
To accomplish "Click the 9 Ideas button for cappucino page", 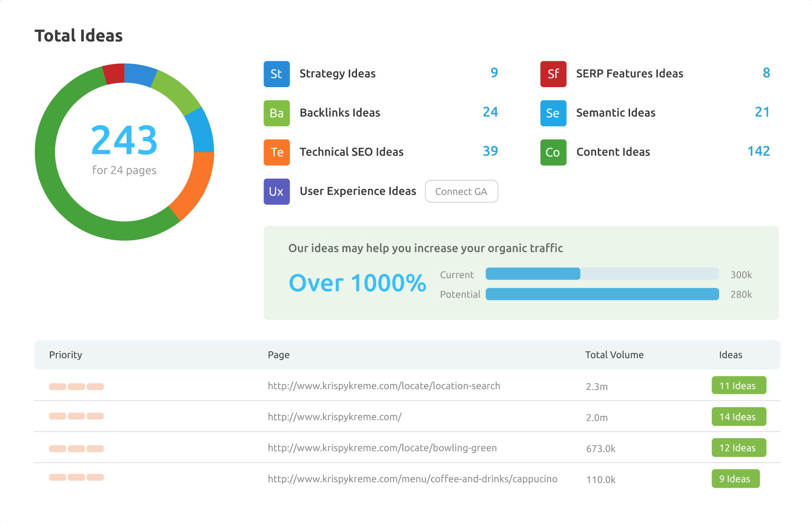I will click(x=735, y=479).
